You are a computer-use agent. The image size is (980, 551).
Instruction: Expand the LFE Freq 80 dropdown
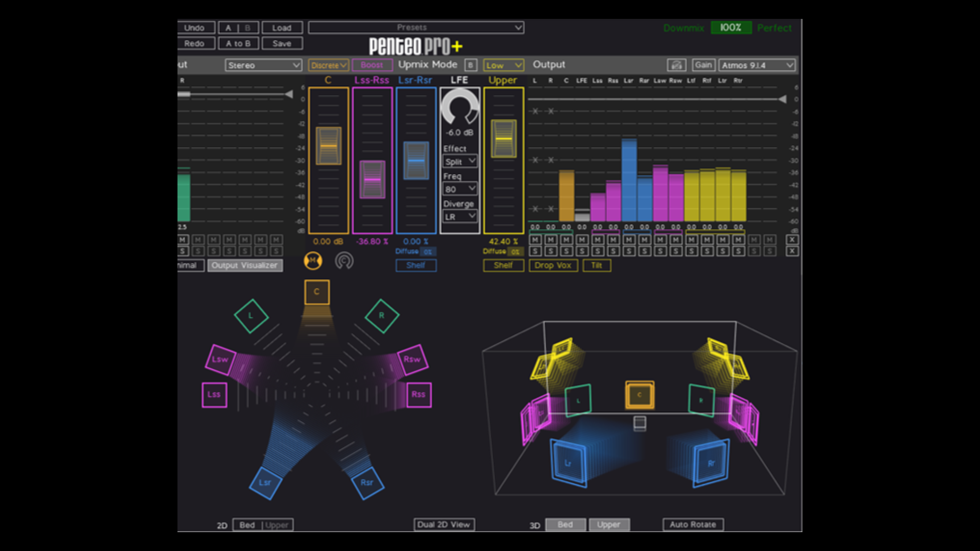tap(460, 189)
